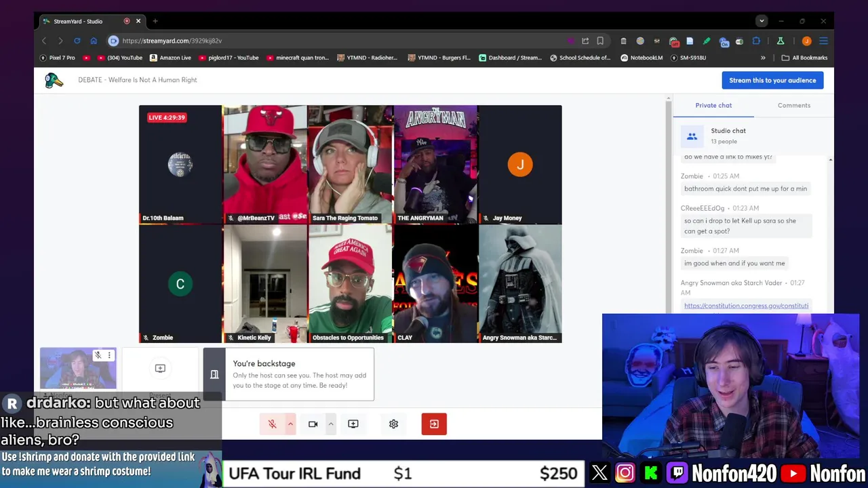Open Amazon Live bookmark
This screenshot has width=868, height=488.
[x=170, y=58]
